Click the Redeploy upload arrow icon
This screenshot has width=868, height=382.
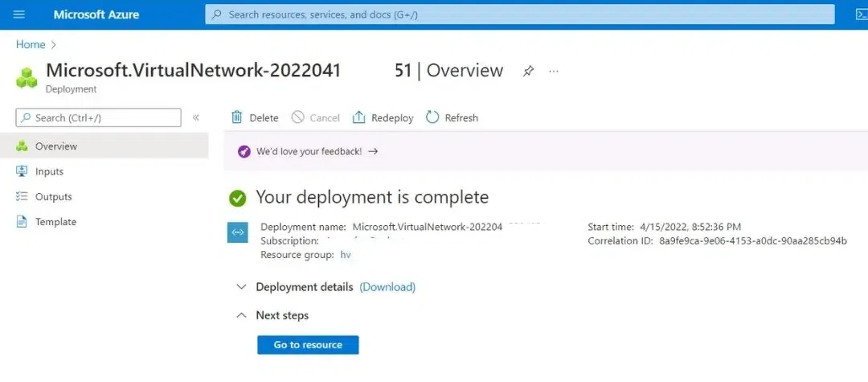point(359,117)
